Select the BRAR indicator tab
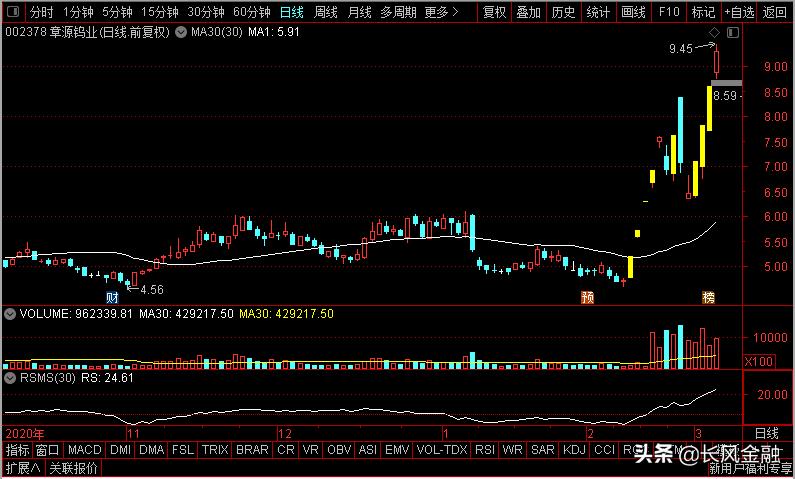This screenshot has width=795, height=479. click(252, 449)
